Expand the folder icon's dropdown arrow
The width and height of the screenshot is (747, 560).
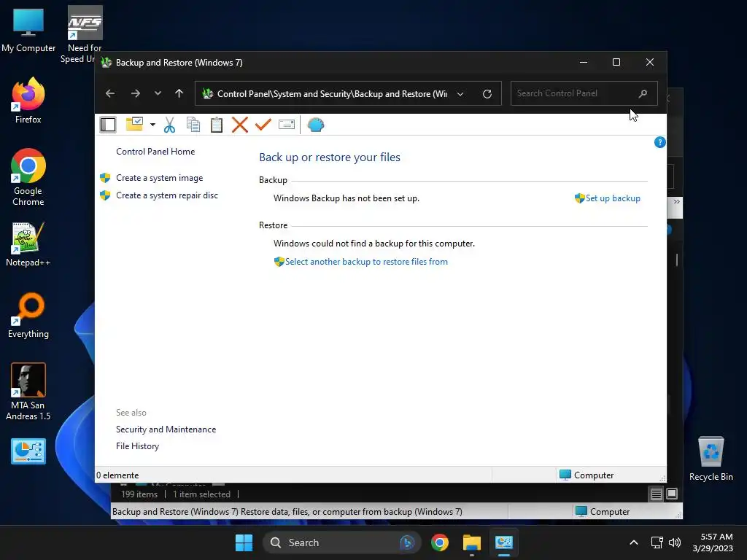click(152, 125)
